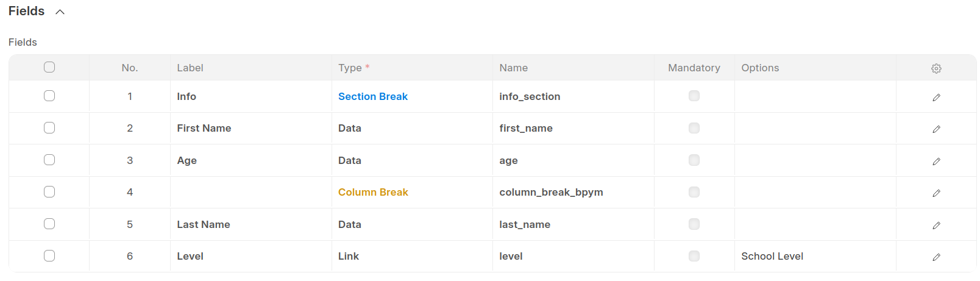Image resolution: width=980 pixels, height=281 pixels.
Task: Change the Column Break type field
Action: point(373,192)
